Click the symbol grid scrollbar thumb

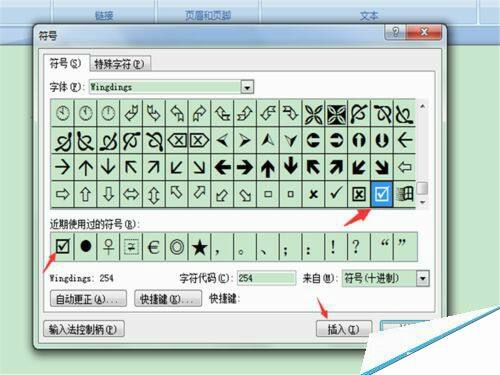point(422,188)
